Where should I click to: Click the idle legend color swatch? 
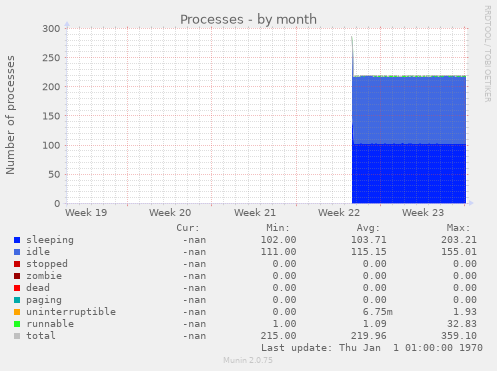point(17,252)
